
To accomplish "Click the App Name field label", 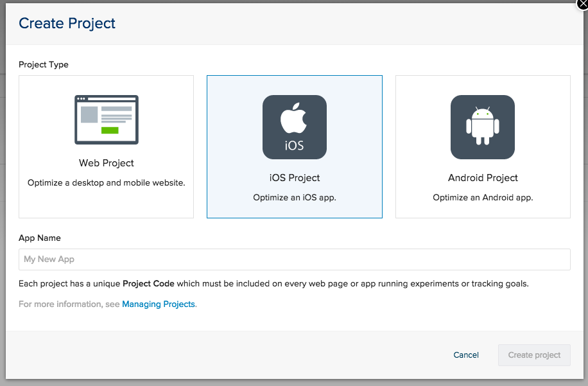I will (40, 238).
